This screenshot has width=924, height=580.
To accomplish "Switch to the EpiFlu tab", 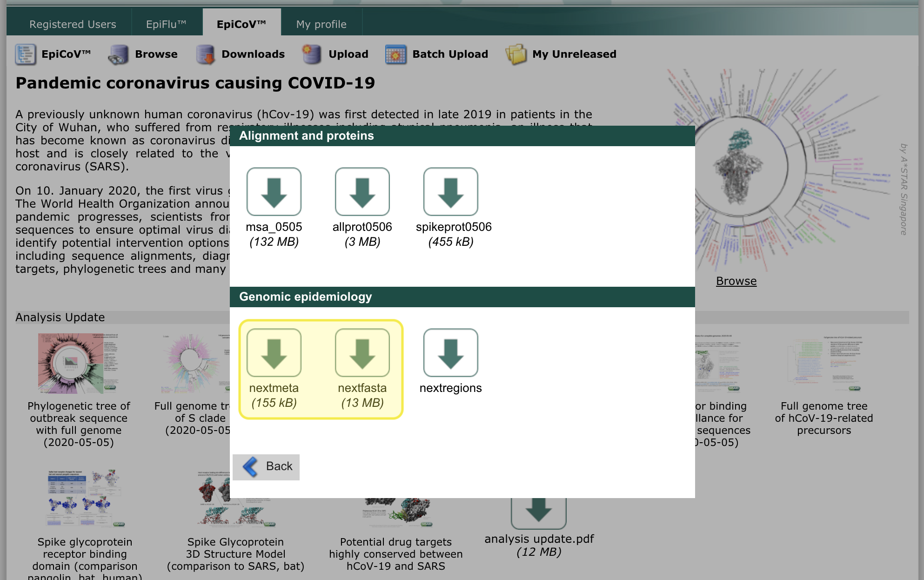I will (x=166, y=24).
